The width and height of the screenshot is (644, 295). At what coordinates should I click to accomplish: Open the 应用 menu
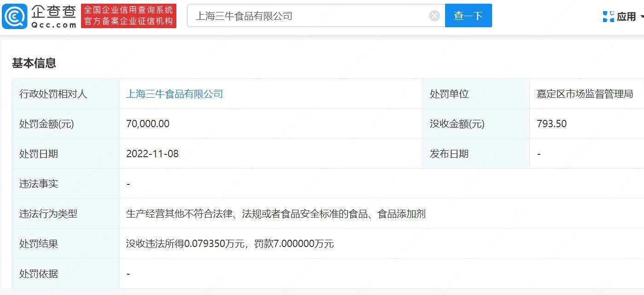pos(622,17)
